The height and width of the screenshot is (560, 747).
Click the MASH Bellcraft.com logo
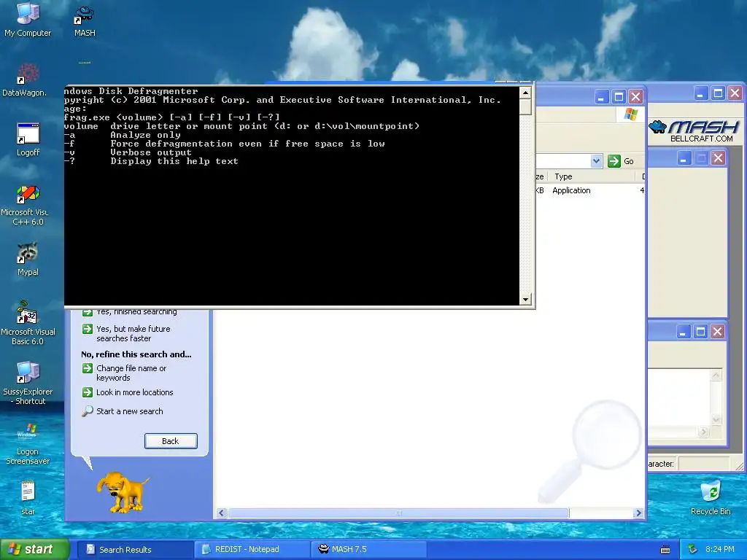point(694,131)
